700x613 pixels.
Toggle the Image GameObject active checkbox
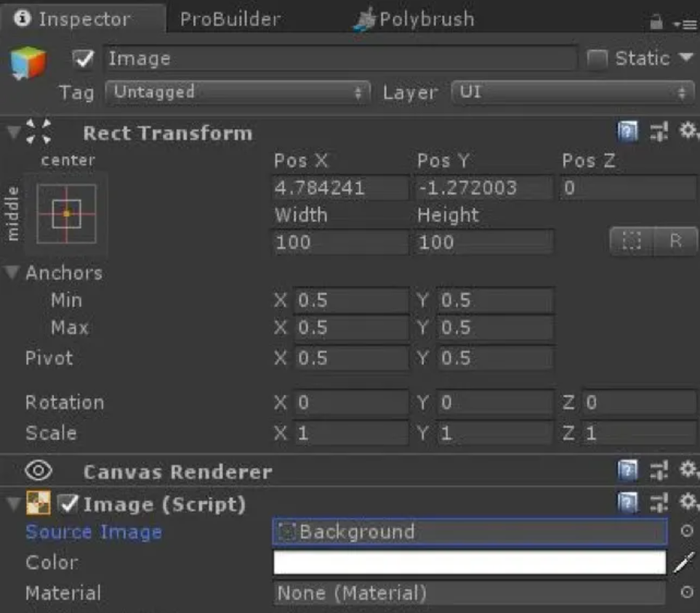coord(84,59)
